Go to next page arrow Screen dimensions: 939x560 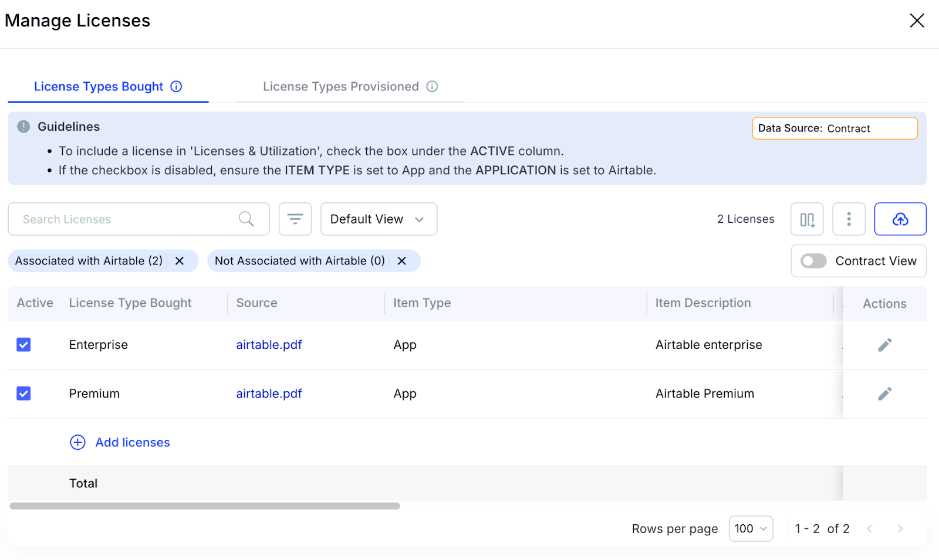pos(900,529)
